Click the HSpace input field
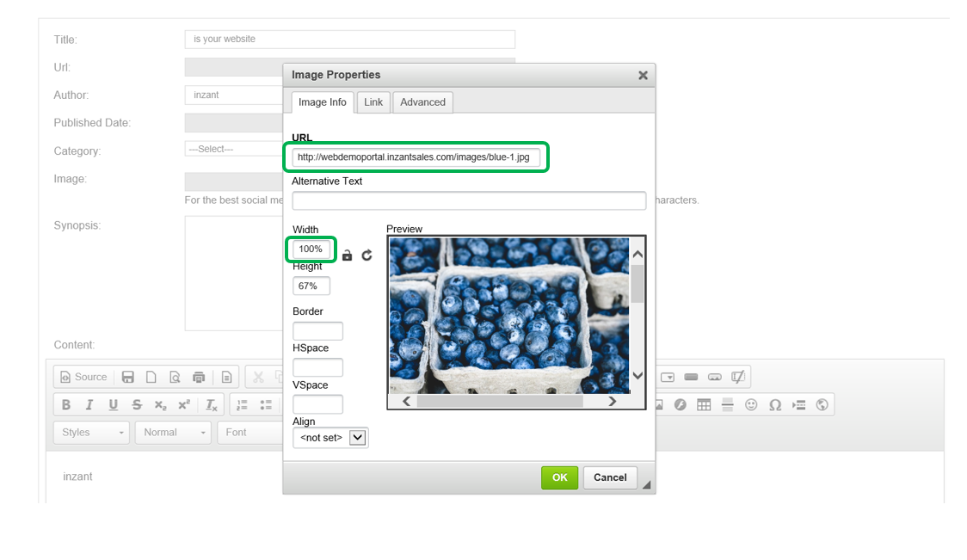This screenshot has height=560, width=967. coord(317,367)
